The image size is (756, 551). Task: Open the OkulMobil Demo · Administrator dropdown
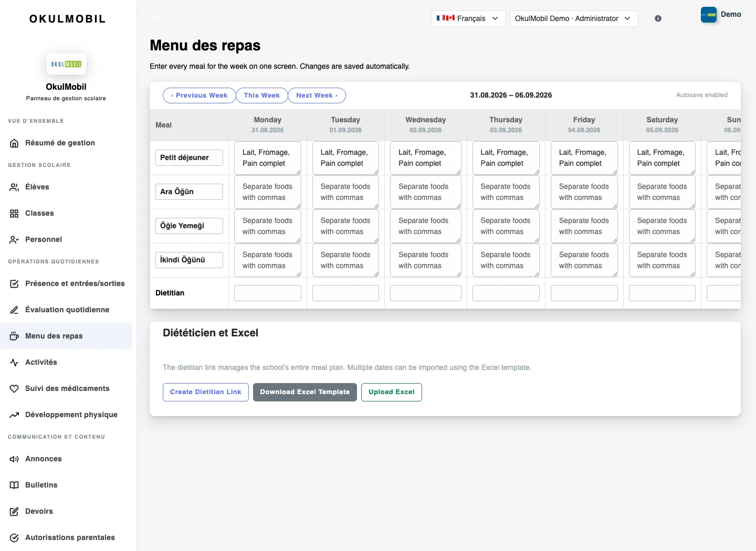[x=574, y=18]
